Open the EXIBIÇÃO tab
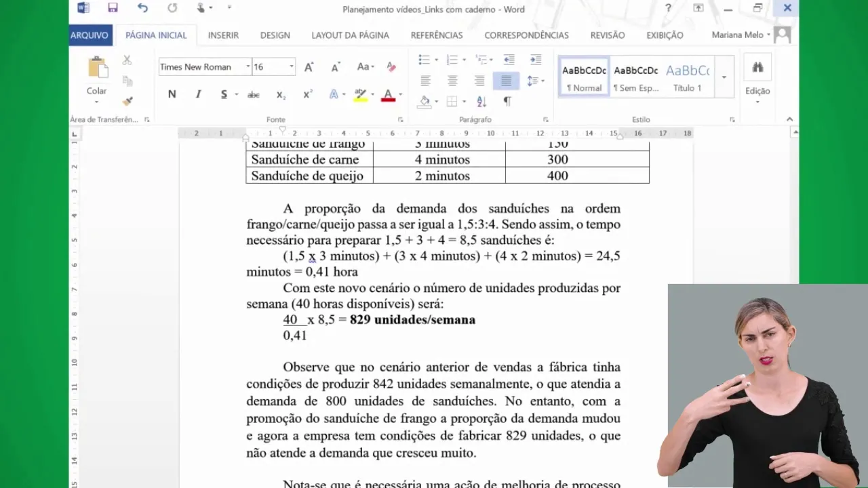This screenshot has height=488, width=868. [x=665, y=35]
